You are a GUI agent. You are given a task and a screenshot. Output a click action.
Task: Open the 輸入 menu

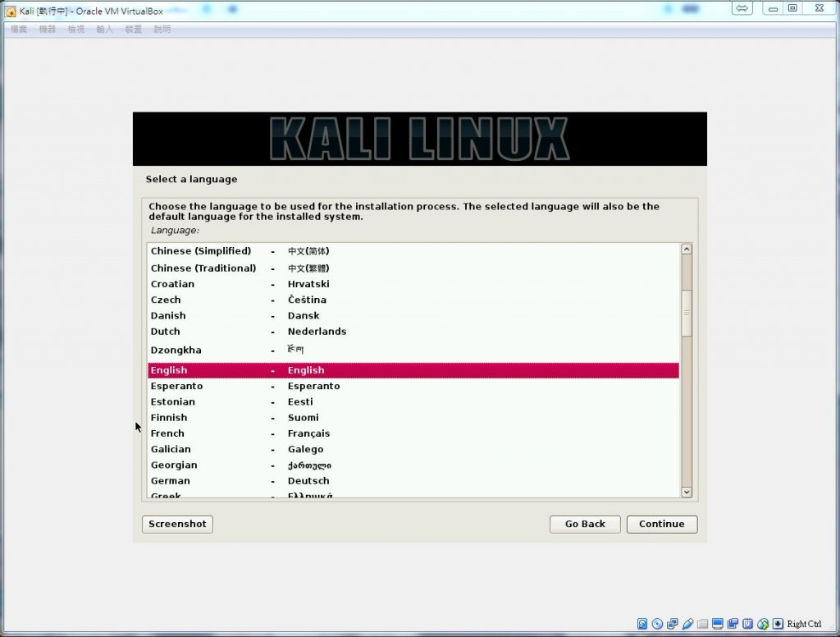click(x=104, y=29)
